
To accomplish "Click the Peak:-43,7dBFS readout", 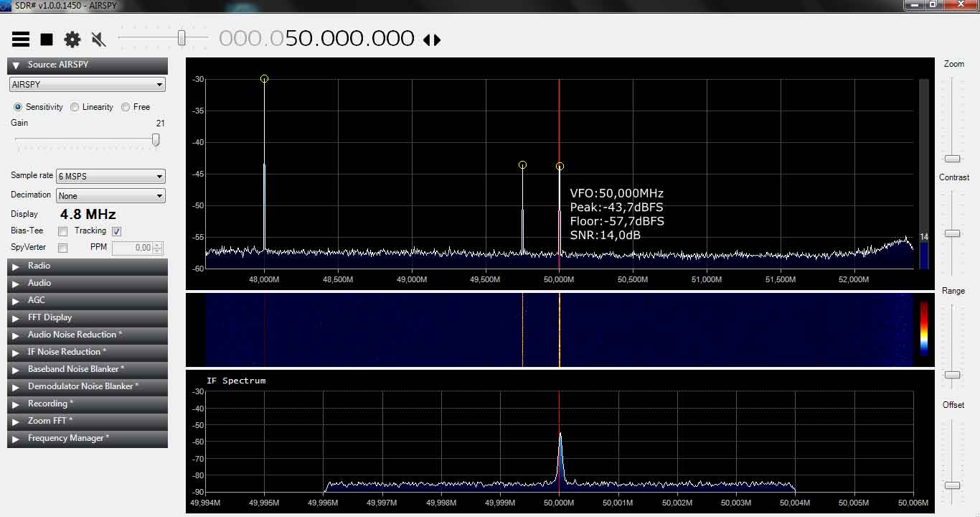I will pyautogui.click(x=617, y=208).
